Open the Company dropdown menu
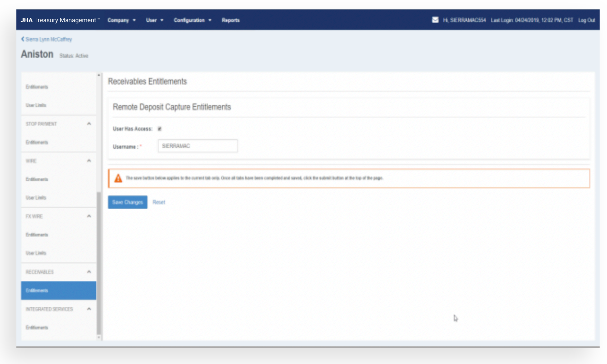 coord(121,20)
